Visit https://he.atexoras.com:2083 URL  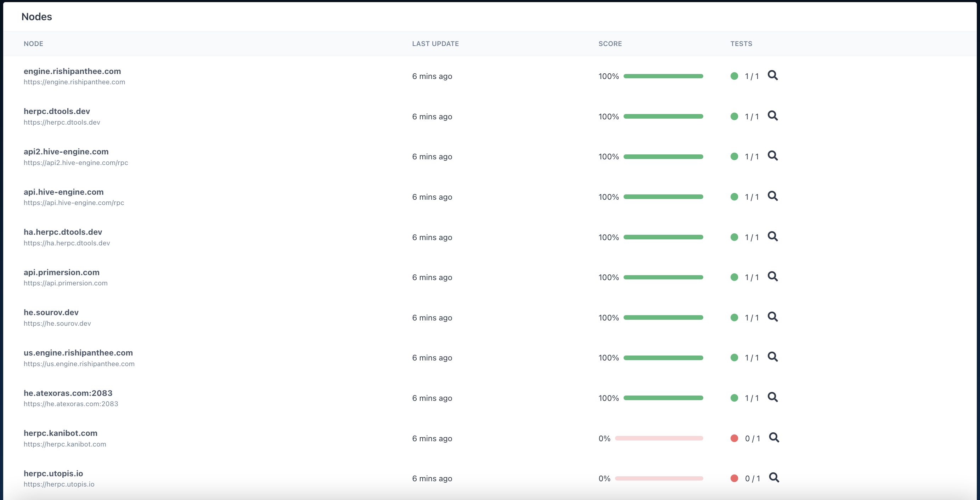[71, 404]
